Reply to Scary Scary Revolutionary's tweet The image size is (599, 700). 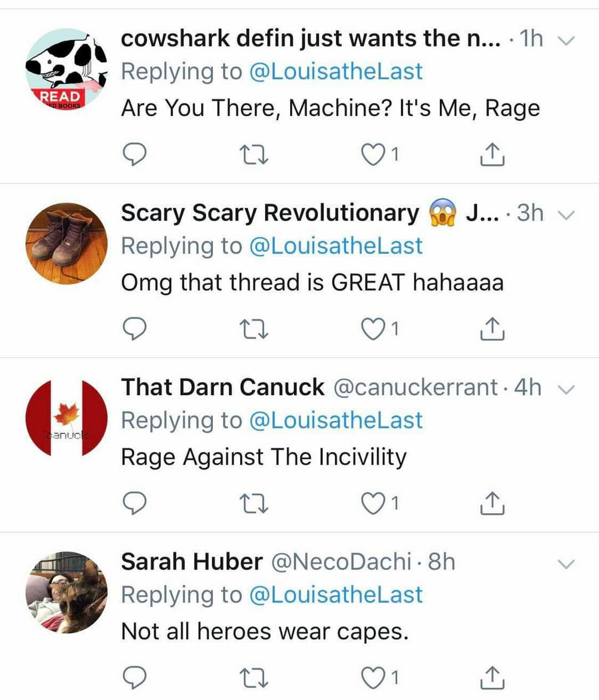pos(134,329)
